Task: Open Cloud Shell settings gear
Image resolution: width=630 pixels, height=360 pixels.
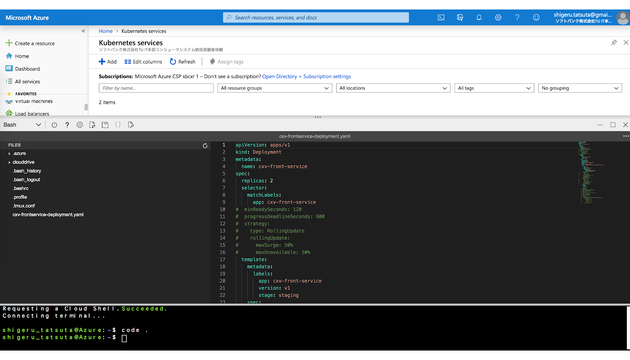Action: (x=80, y=125)
